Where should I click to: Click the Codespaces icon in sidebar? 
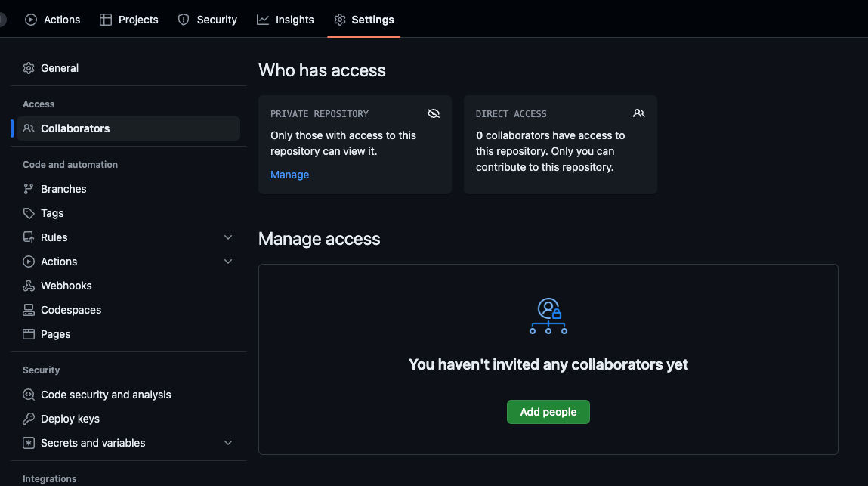(x=28, y=309)
